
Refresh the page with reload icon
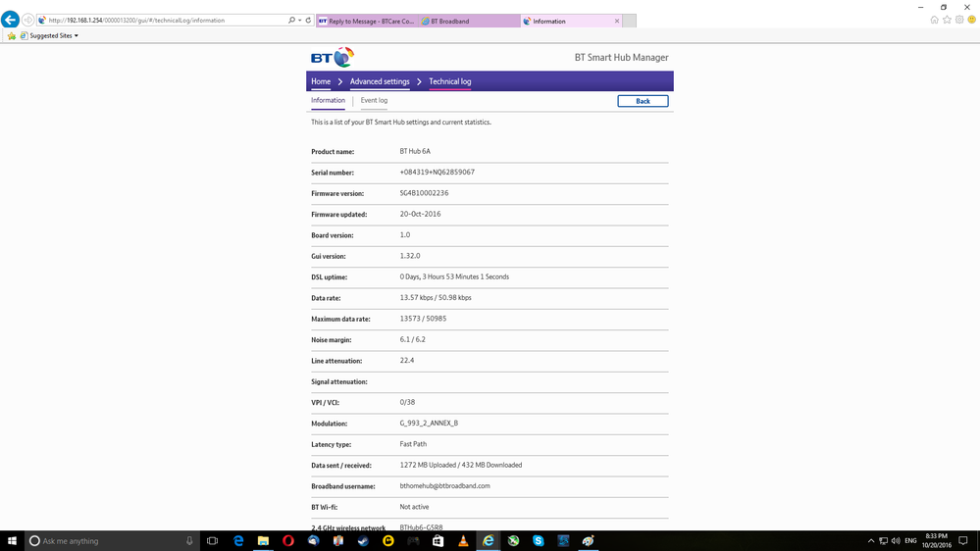[308, 20]
